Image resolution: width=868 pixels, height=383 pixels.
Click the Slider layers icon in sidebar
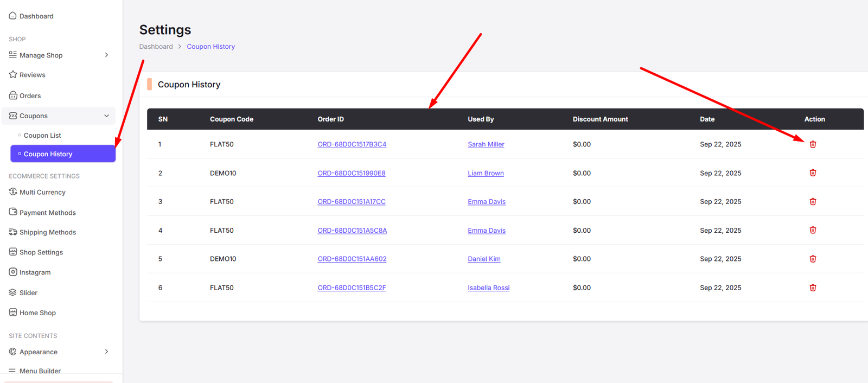[x=13, y=292]
